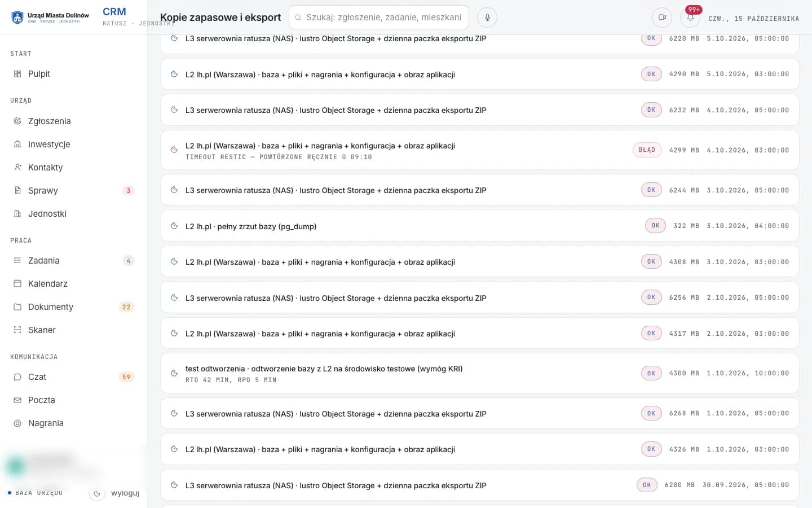Screen dimensions: 812x508
Task: Click search field Szukaj zgłoszenie, zadanie
Action: pos(379,17)
